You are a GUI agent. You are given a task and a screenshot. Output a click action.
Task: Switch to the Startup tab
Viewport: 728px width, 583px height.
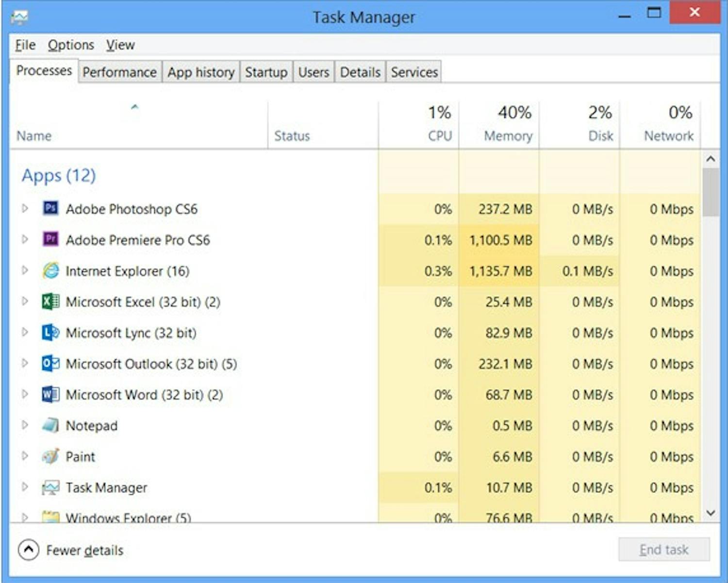[x=266, y=72]
